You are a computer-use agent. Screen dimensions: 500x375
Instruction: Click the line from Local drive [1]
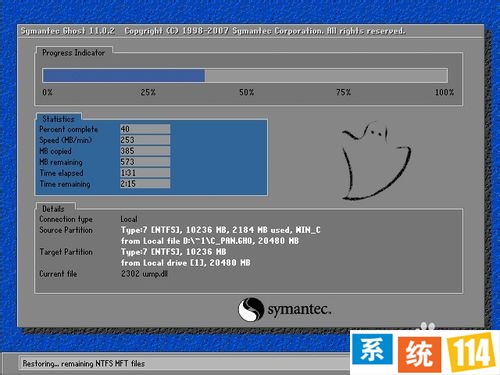[185, 263]
